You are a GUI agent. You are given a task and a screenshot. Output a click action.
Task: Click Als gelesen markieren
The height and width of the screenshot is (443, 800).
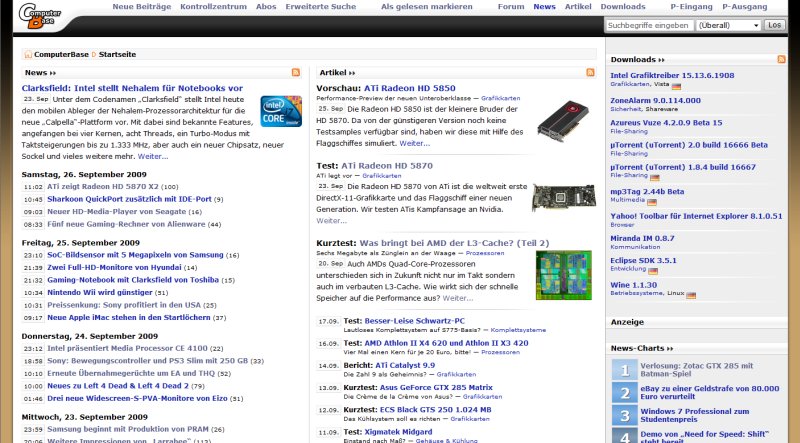427,7
